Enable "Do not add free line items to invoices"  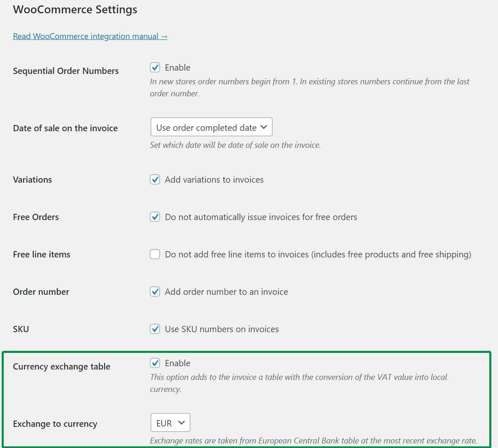[x=155, y=254]
